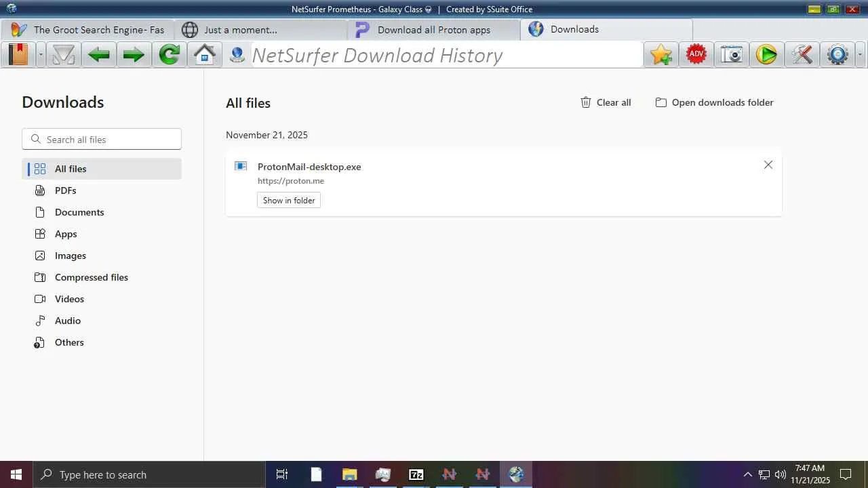Click the globe icon beside the address bar

[x=237, y=54]
